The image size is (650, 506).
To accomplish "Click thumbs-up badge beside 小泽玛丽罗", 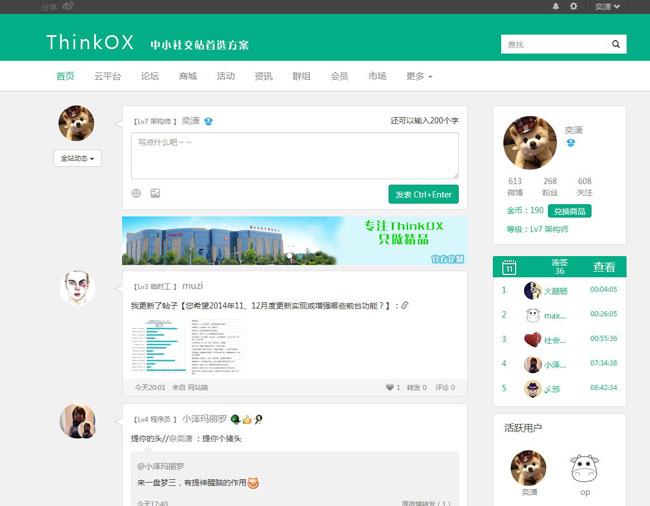I will pyautogui.click(x=247, y=419).
